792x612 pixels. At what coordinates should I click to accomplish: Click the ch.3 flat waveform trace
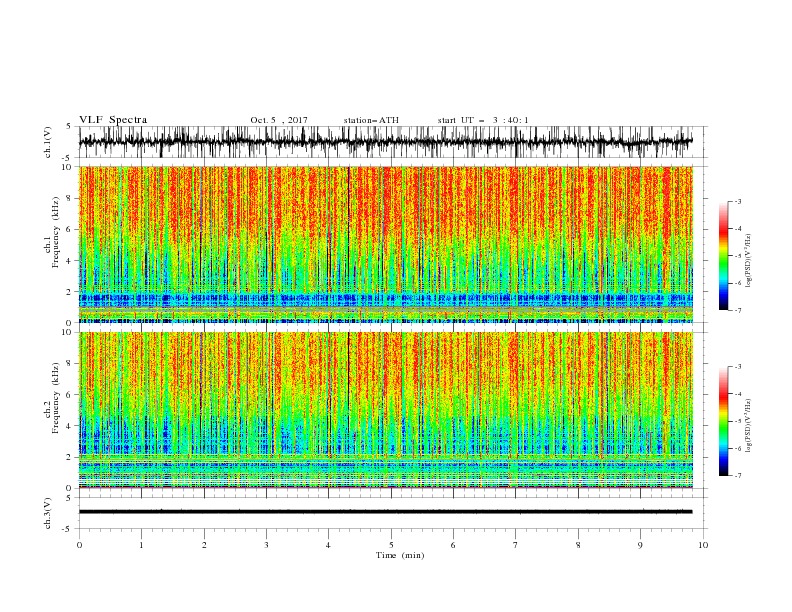[385, 512]
